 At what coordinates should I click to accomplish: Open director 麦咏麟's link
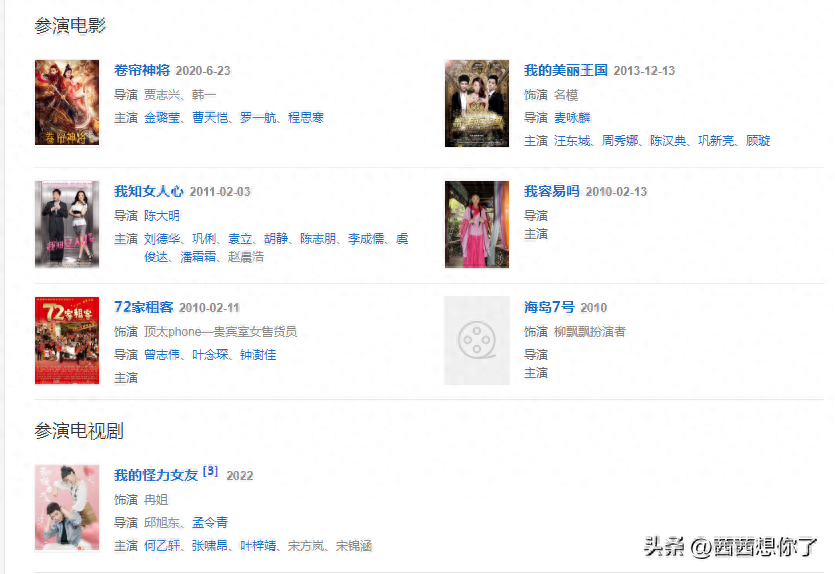[572, 118]
